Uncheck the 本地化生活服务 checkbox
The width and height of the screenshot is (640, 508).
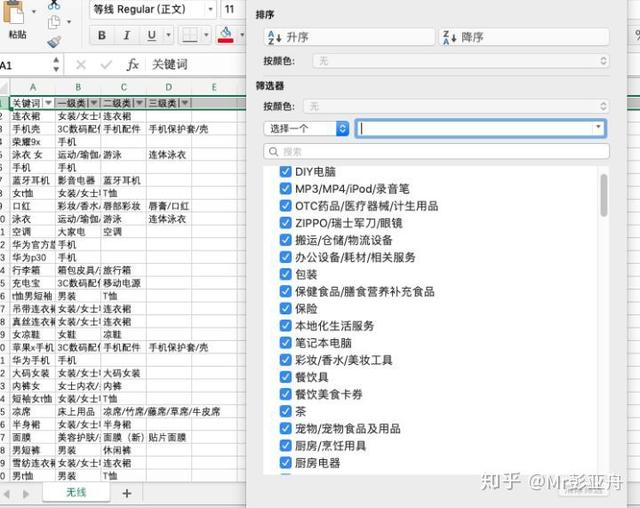pyautogui.click(x=285, y=326)
